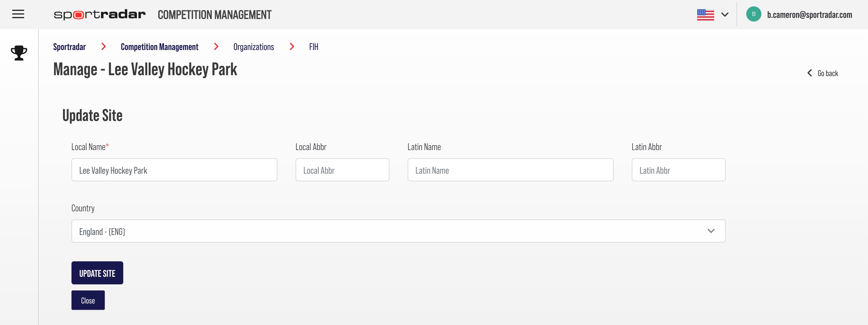The width and height of the screenshot is (868, 325).
Task: Click the Country dropdown chevron arrow
Action: pyautogui.click(x=711, y=231)
